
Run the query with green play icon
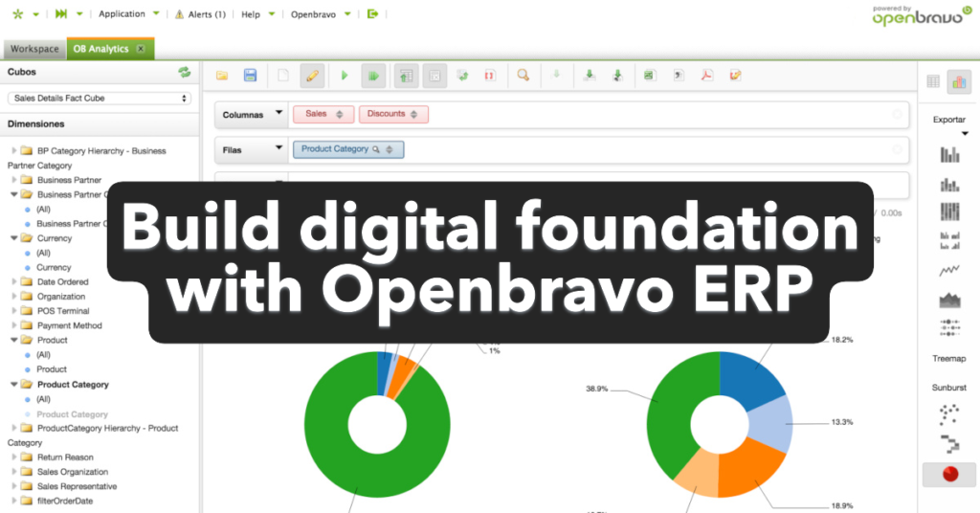(344, 76)
